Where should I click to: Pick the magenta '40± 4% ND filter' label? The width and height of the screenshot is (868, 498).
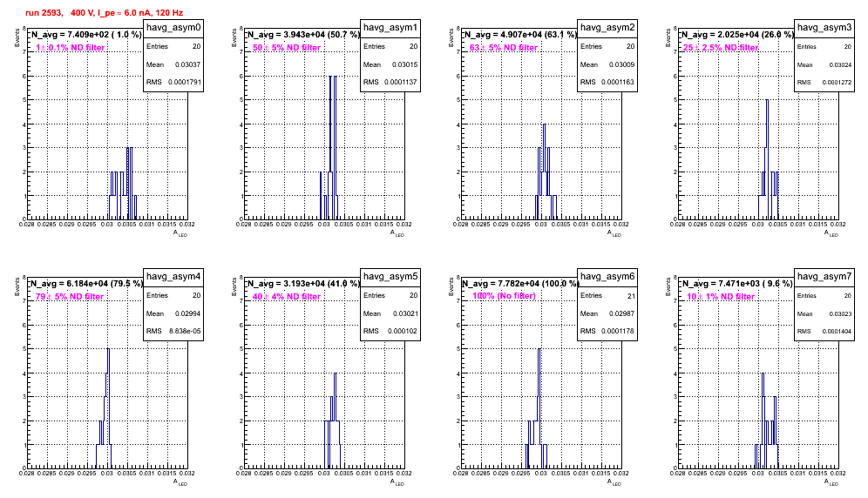click(x=287, y=297)
